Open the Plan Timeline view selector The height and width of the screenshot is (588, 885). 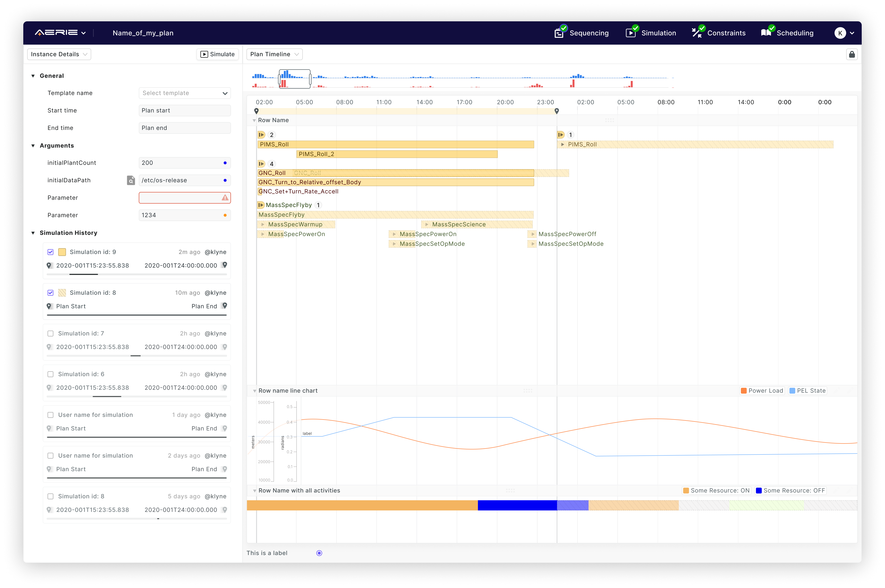(274, 54)
